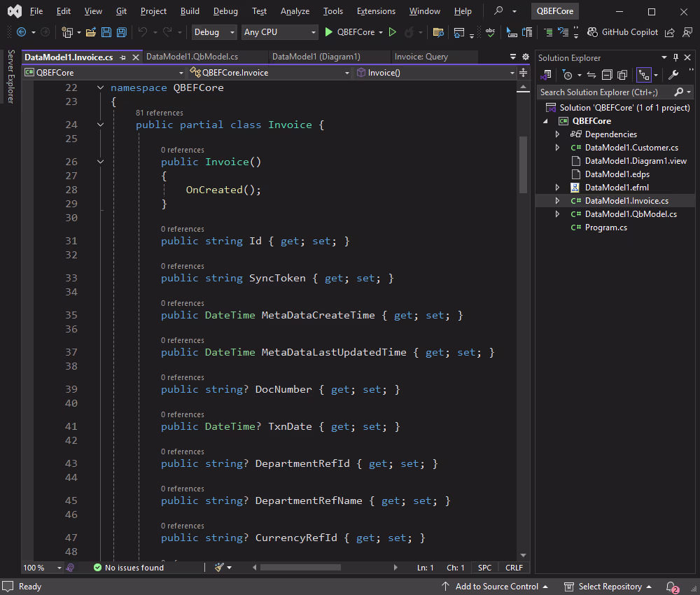Click the Redo arrow icon
700x595 pixels.
(167, 31)
